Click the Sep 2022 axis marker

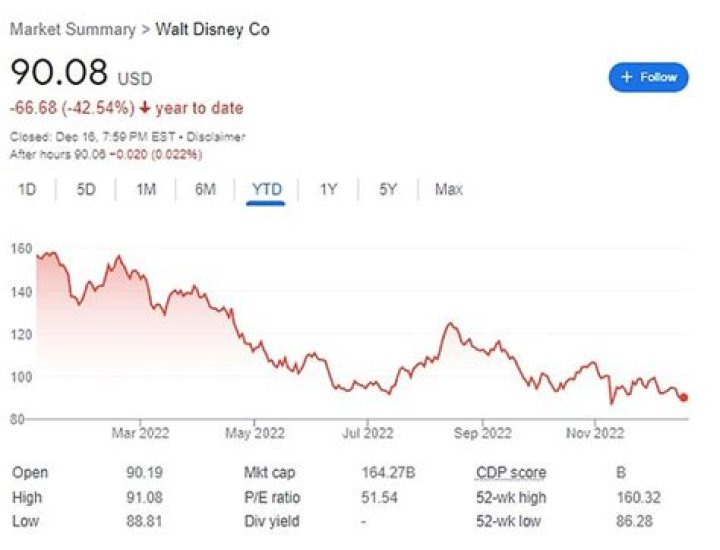tap(482, 432)
